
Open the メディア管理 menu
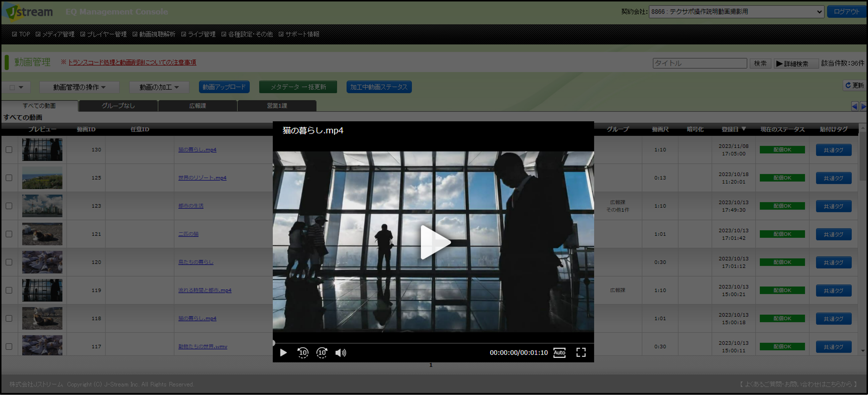(55, 34)
